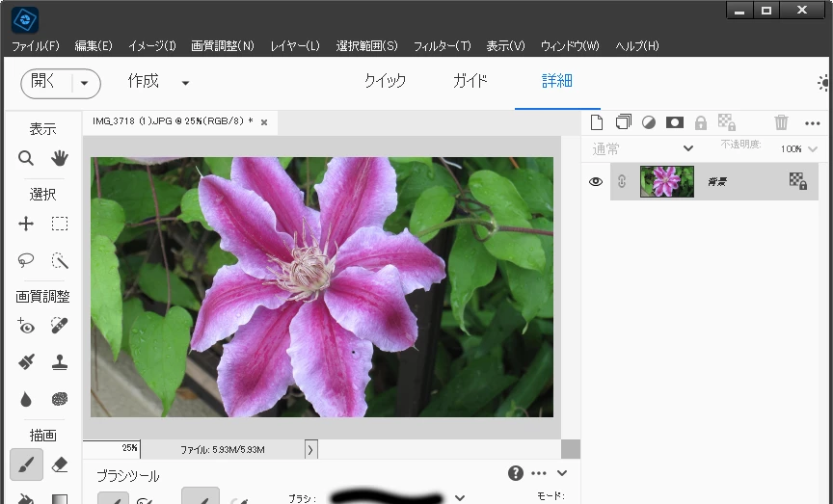Lock all pixels of layer
Screen dimensions: 833x504
[701, 122]
